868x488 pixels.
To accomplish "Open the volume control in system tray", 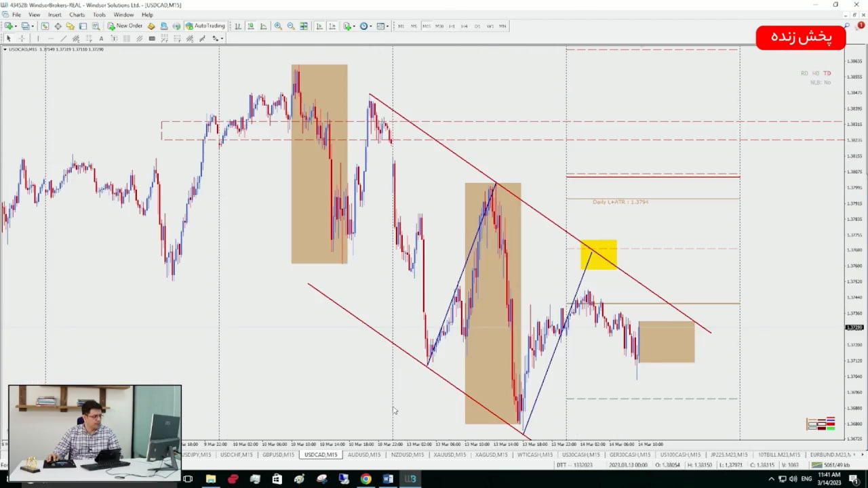I will (793, 479).
